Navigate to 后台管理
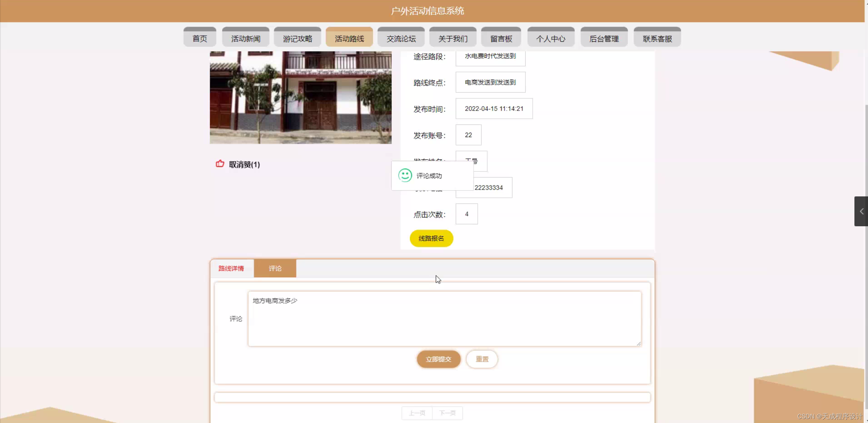Viewport: 868px width, 423px height. tap(604, 38)
